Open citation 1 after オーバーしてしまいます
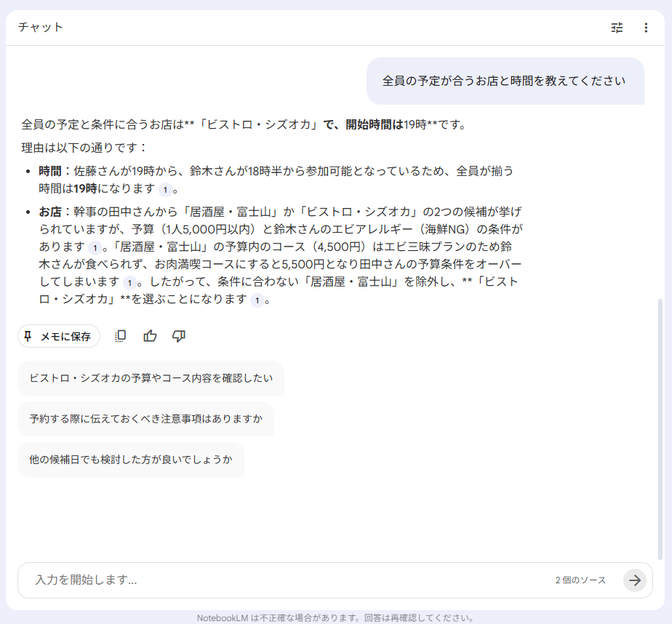The width and height of the screenshot is (672, 624). point(129,283)
